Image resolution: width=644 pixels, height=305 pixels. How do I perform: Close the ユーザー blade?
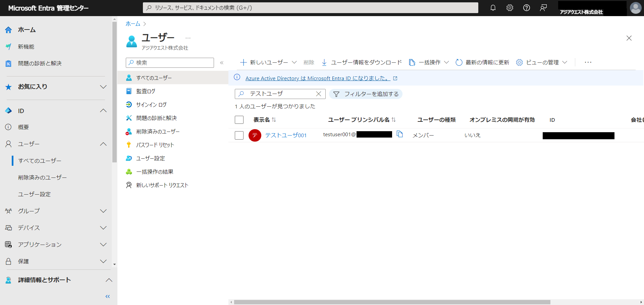[x=629, y=38]
